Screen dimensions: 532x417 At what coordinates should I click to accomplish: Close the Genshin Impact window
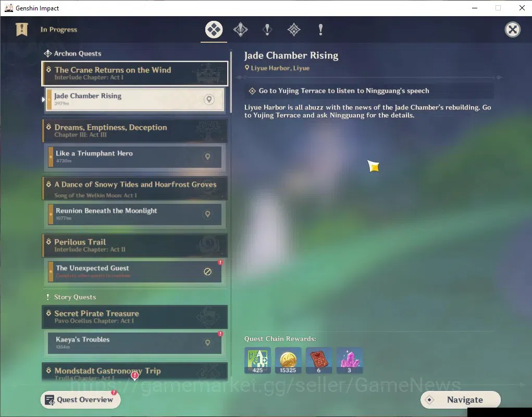coord(522,8)
